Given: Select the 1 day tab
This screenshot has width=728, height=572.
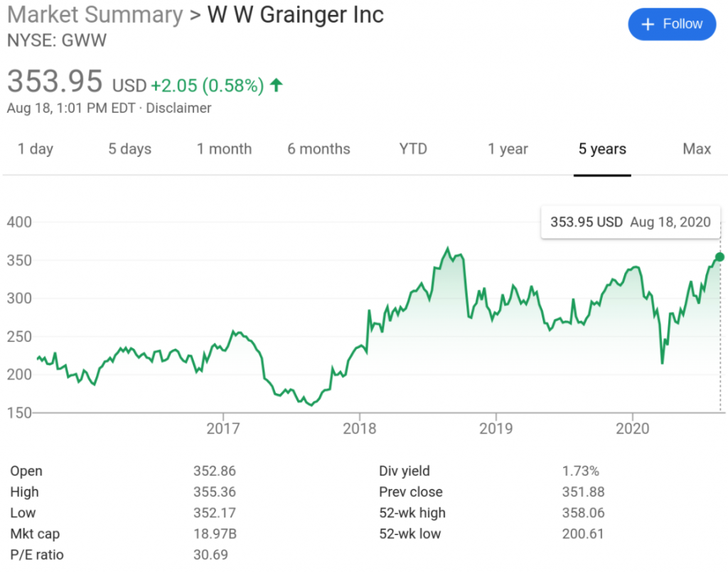Looking at the screenshot, I should tap(36, 149).
